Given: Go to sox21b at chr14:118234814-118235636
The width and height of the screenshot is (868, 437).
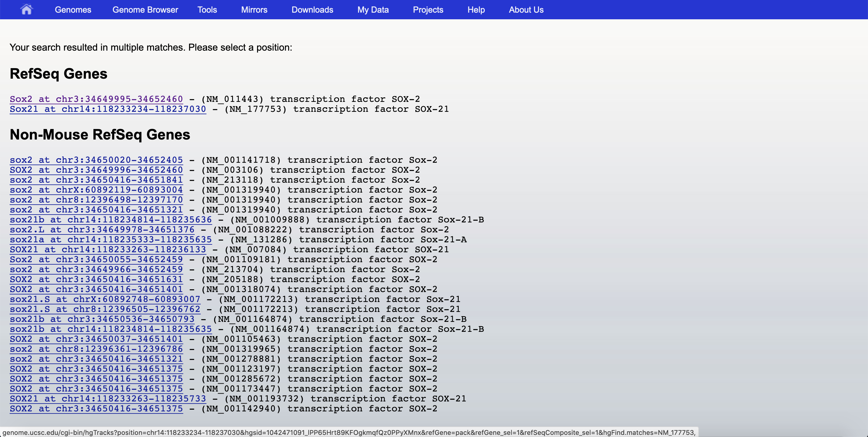Looking at the screenshot, I should tap(111, 220).
